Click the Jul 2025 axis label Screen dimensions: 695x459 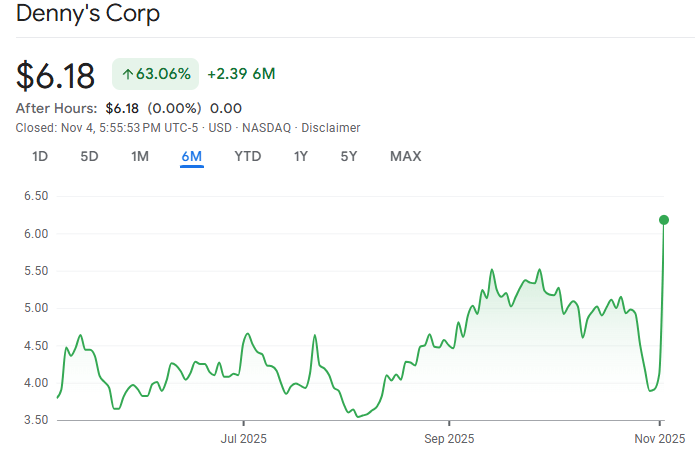coord(243,439)
